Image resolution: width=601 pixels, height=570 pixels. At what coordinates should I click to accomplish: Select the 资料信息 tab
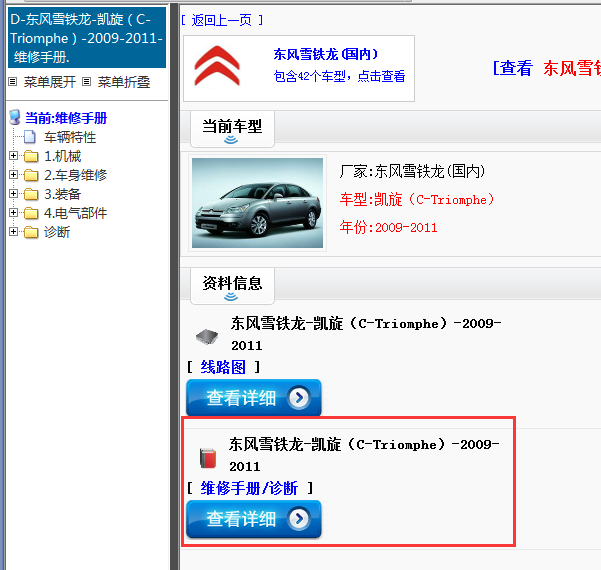pos(232,286)
